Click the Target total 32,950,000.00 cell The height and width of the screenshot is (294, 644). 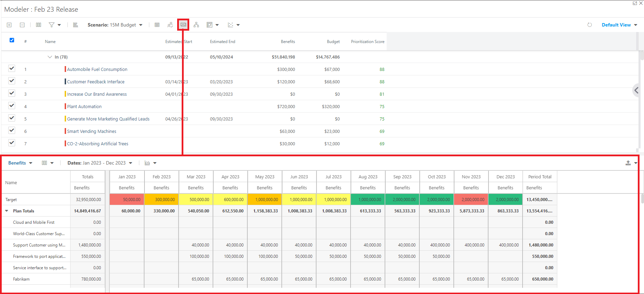(88, 199)
